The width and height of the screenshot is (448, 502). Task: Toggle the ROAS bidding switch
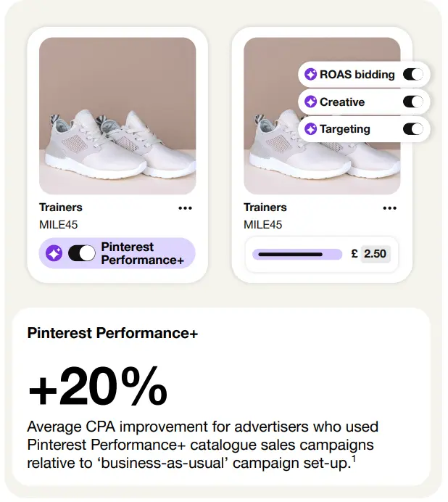coord(412,74)
